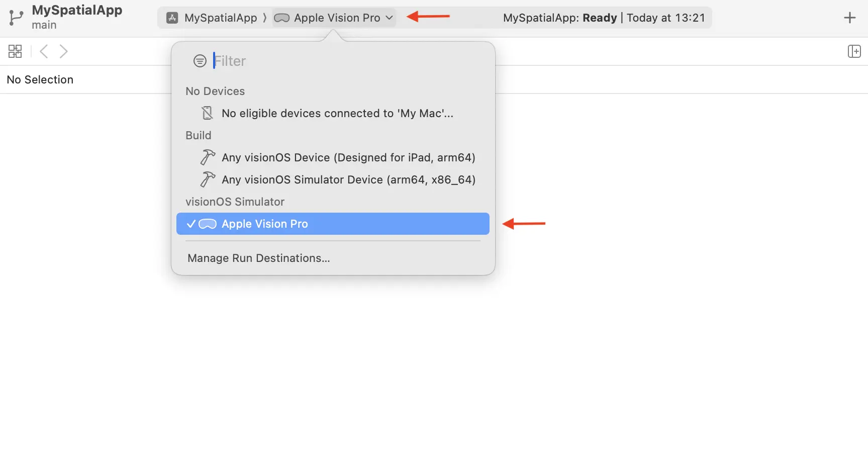
Task: Click the add editor split icon
Action: (x=854, y=51)
